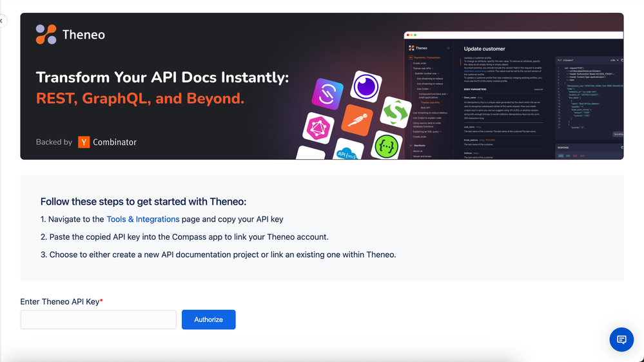Click the 'Update customer' heading in the preview
Screen dimensions: 644x362
[484, 49]
